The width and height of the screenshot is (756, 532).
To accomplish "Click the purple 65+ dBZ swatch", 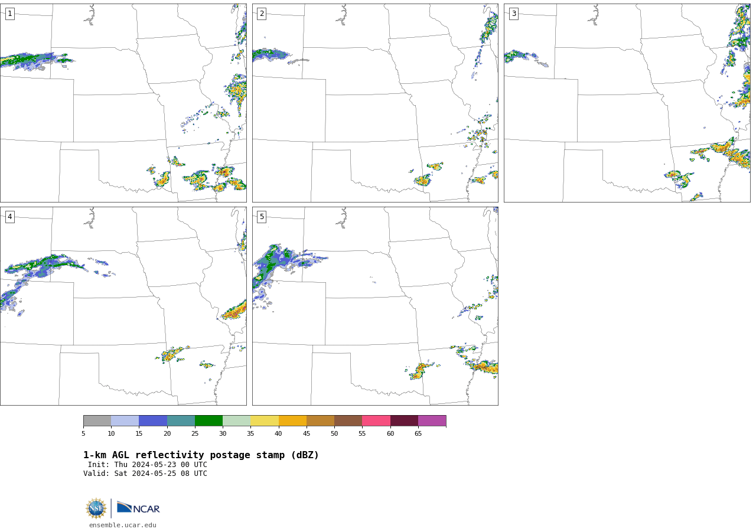I will (x=432, y=421).
